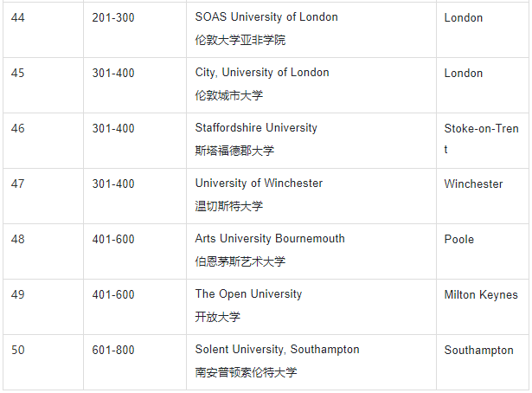Click the "Milton Keynes" city cell

coord(481,294)
